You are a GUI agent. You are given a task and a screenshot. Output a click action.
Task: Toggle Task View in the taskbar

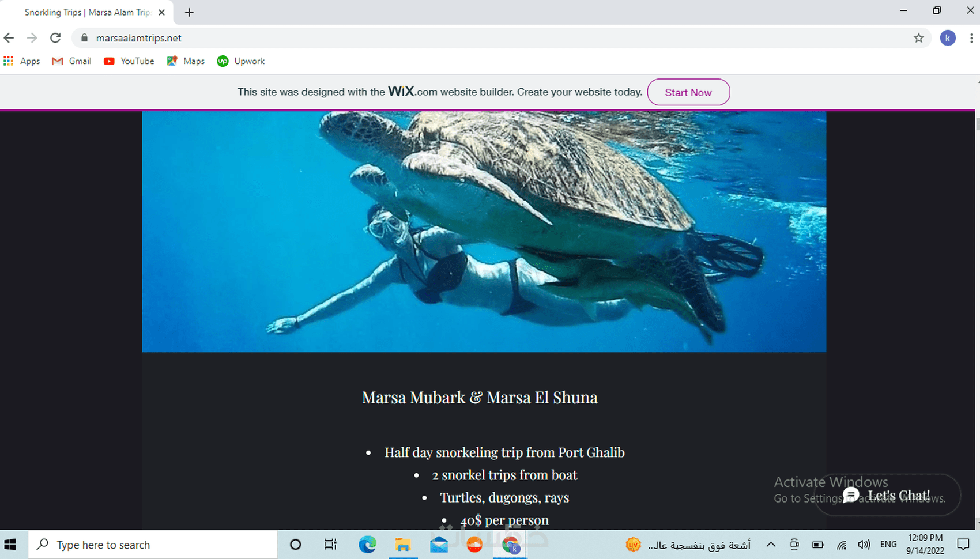point(330,544)
